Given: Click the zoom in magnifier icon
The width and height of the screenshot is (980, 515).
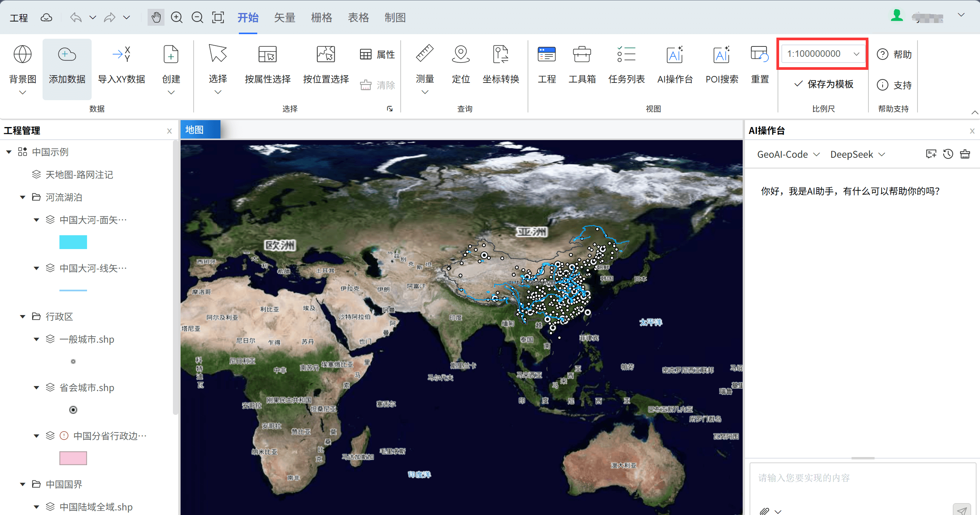Looking at the screenshot, I should tap(177, 18).
